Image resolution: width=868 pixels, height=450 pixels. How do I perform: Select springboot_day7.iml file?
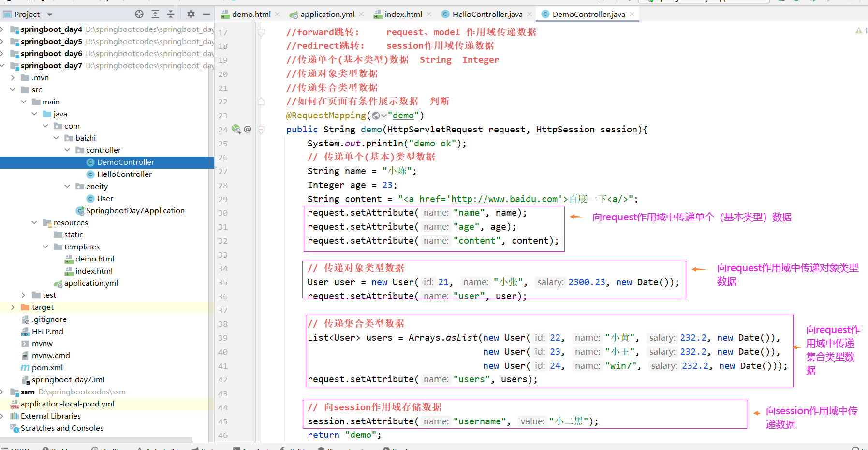68,380
